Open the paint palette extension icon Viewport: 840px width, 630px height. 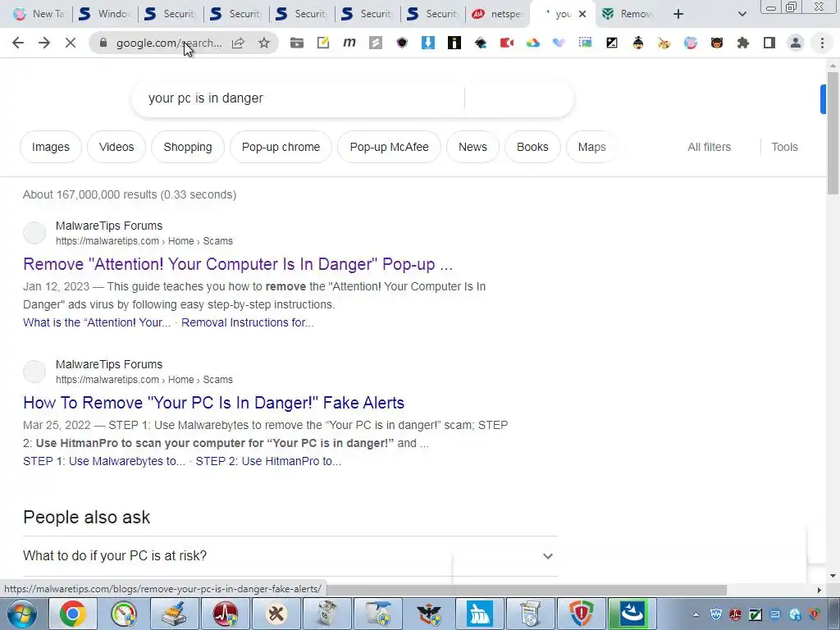[x=664, y=43]
